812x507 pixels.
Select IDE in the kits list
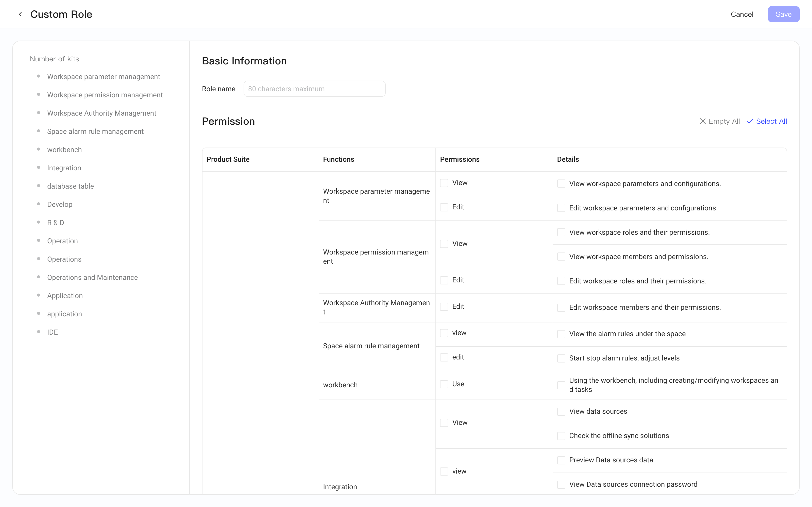52,332
